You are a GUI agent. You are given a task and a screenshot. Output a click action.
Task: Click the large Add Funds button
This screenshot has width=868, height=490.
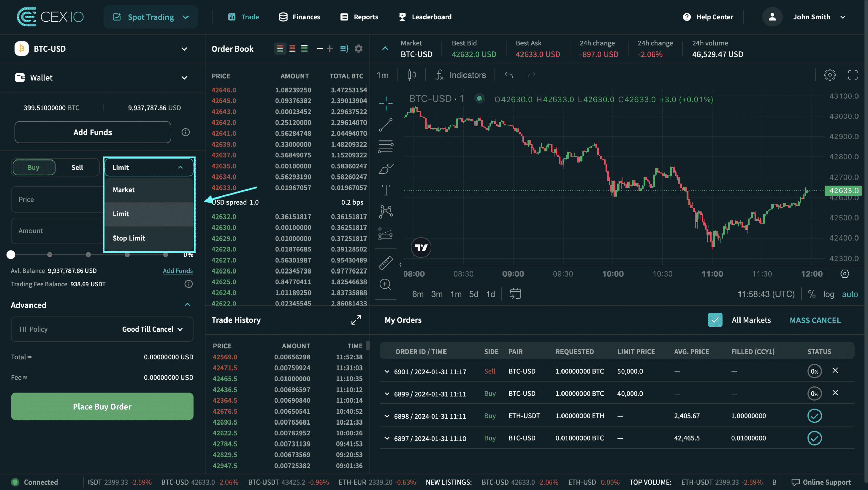tap(93, 132)
